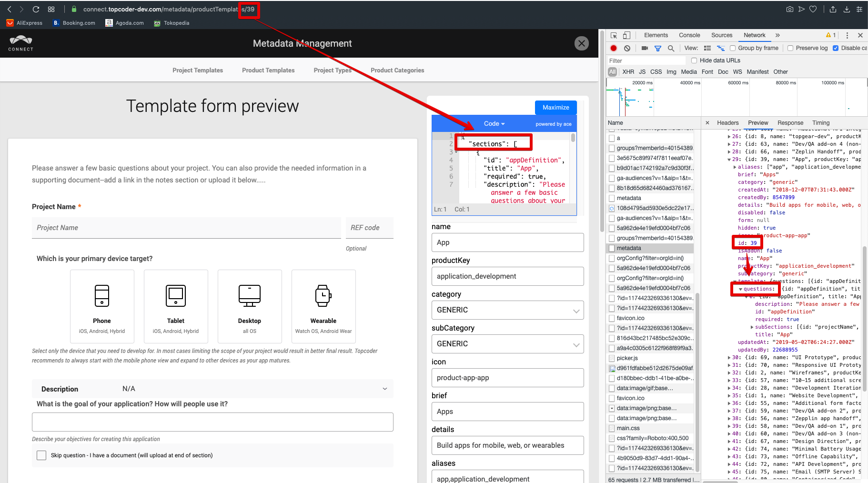Collapse the questions tree node
868x483 pixels.
740,289
